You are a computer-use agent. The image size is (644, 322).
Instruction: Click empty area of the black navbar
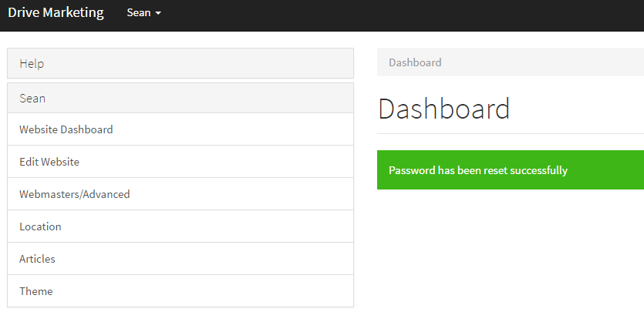(x=403, y=15)
